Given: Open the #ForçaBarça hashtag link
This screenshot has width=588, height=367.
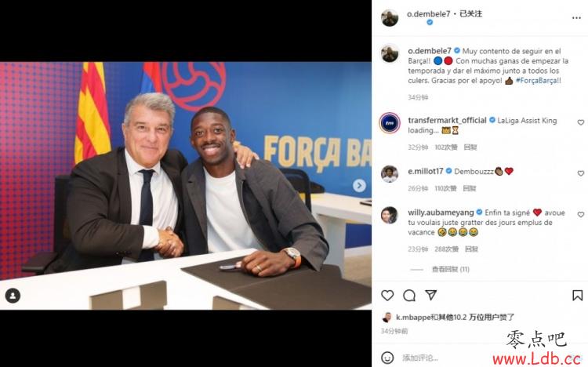Looking at the screenshot, I should (x=539, y=81).
